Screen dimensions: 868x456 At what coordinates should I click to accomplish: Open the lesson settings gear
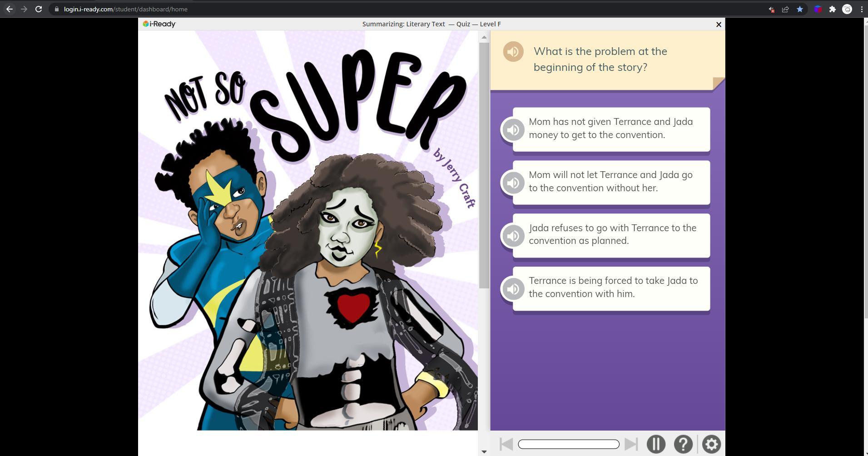(711, 444)
